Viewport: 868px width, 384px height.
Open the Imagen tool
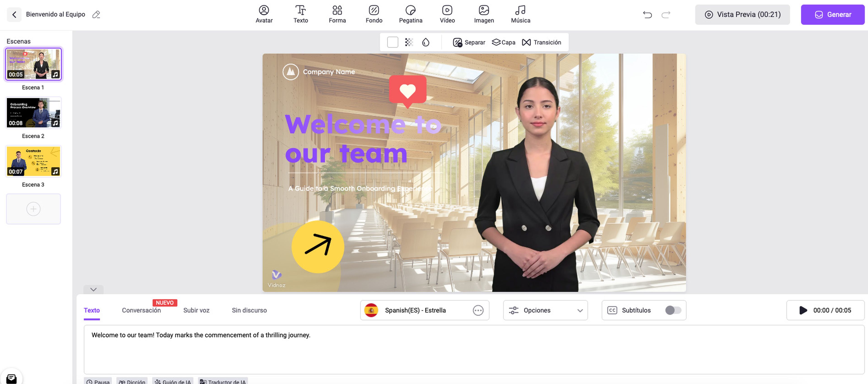484,14
